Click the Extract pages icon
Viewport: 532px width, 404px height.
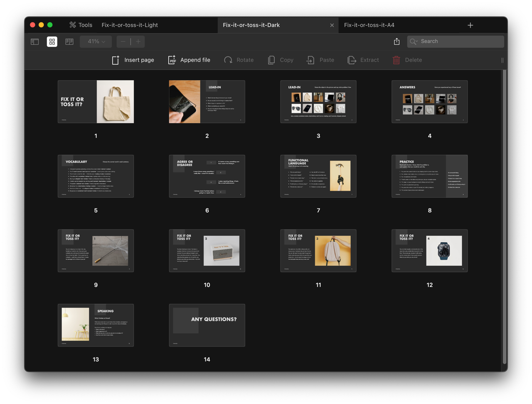(x=352, y=60)
